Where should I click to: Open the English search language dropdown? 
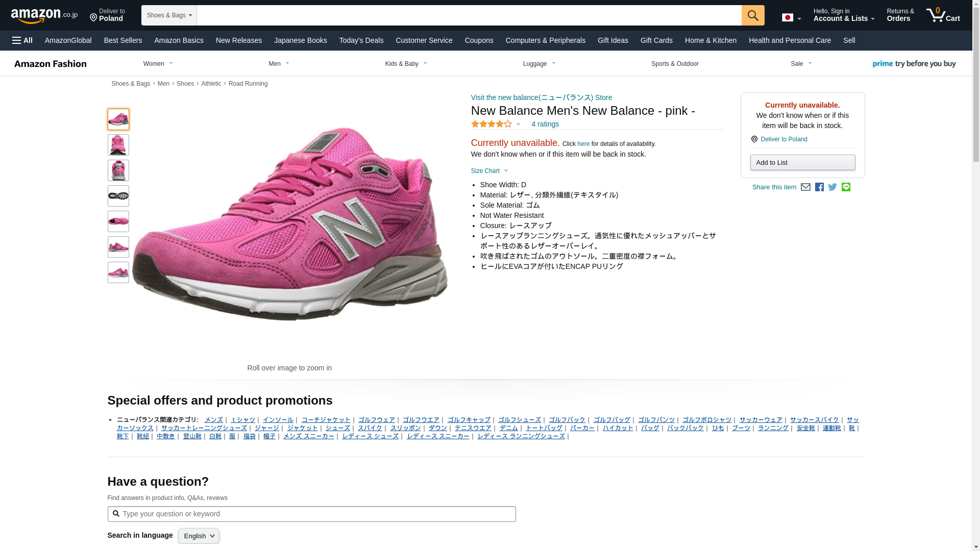pos(199,536)
